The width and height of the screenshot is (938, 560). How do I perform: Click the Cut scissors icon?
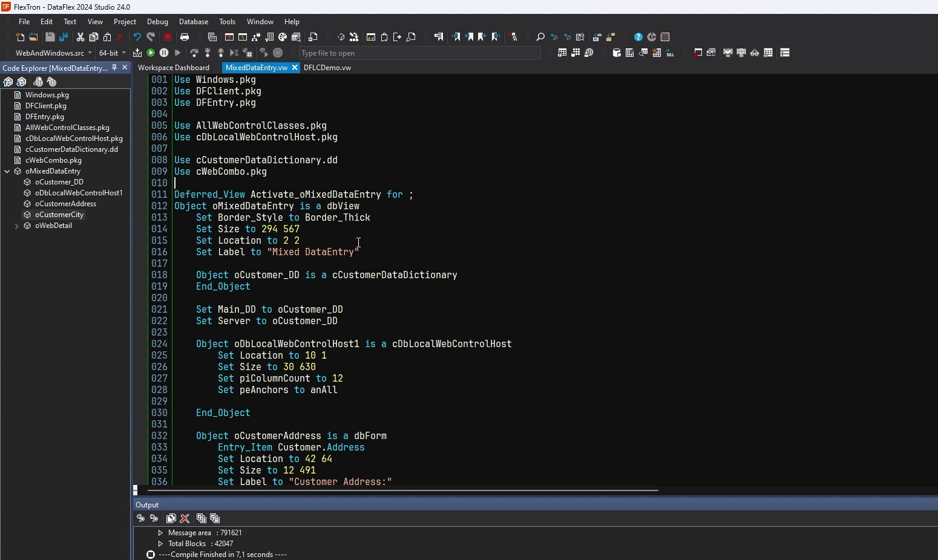[x=80, y=37]
